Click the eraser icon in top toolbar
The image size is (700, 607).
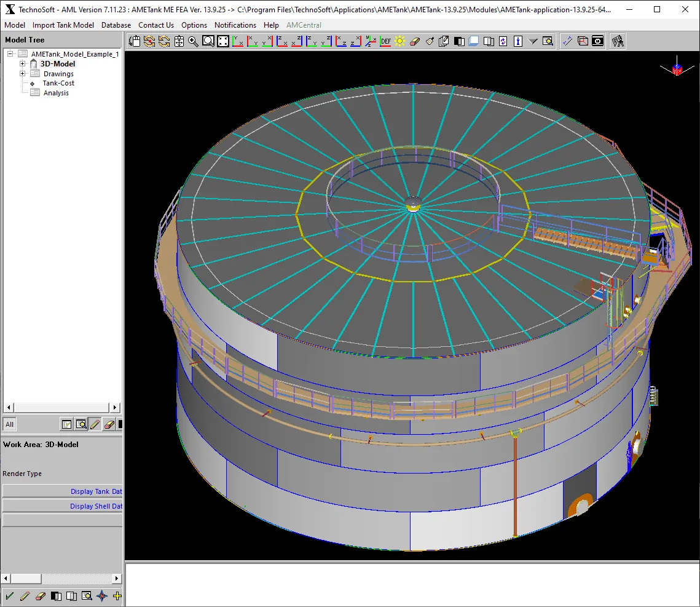(415, 42)
